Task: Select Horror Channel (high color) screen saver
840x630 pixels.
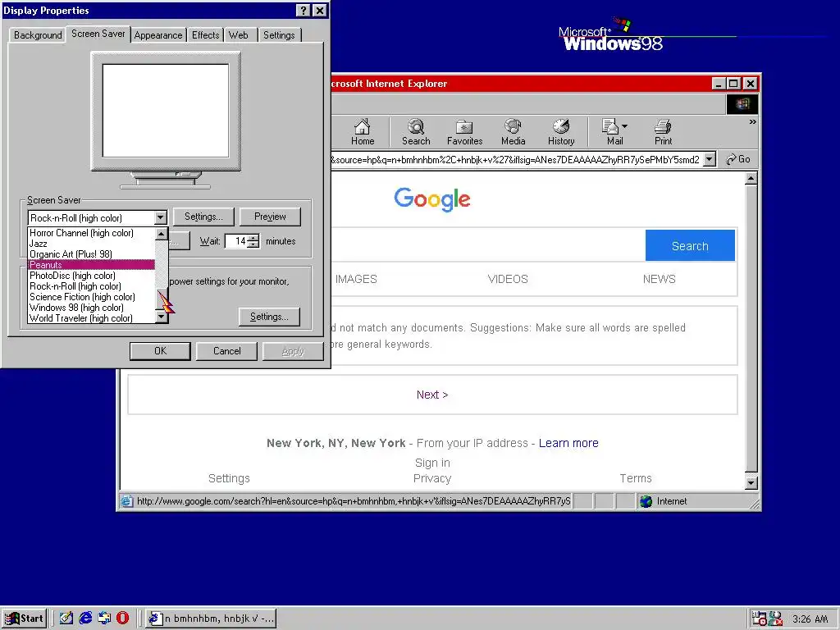Action: (91, 233)
